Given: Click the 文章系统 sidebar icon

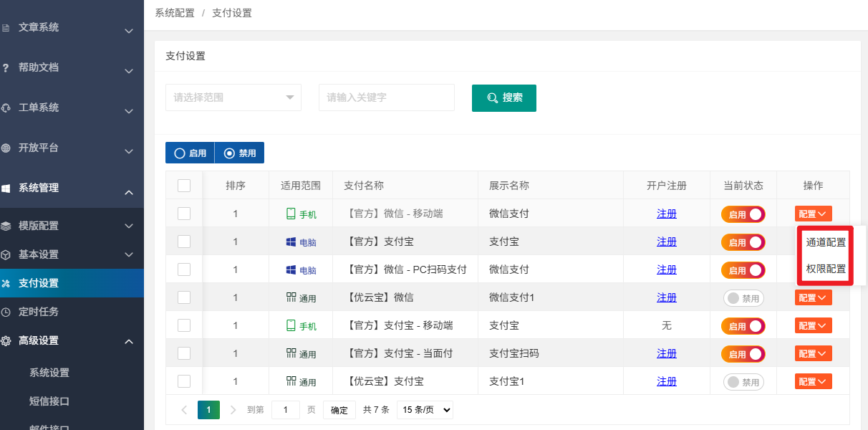Looking at the screenshot, I should click(x=5, y=28).
